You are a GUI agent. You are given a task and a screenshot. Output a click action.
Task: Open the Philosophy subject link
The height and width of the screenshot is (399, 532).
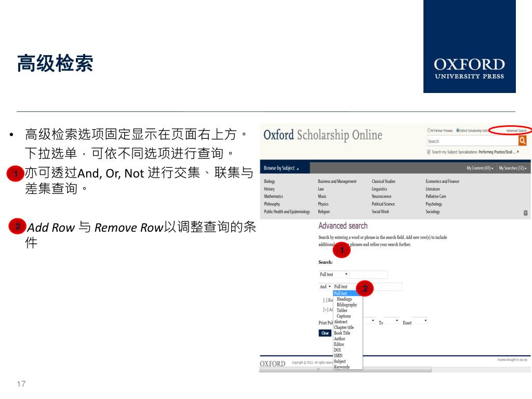(x=272, y=204)
